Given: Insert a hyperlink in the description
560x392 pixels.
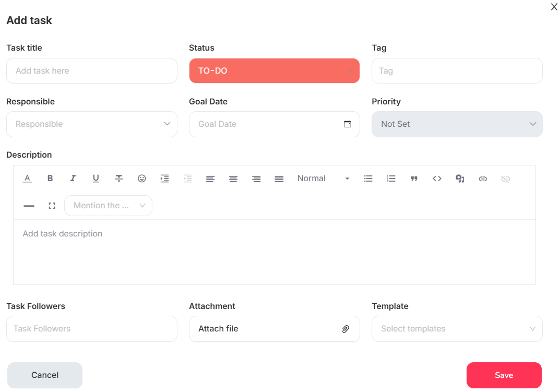Looking at the screenshot, I should tap(483, 179).
